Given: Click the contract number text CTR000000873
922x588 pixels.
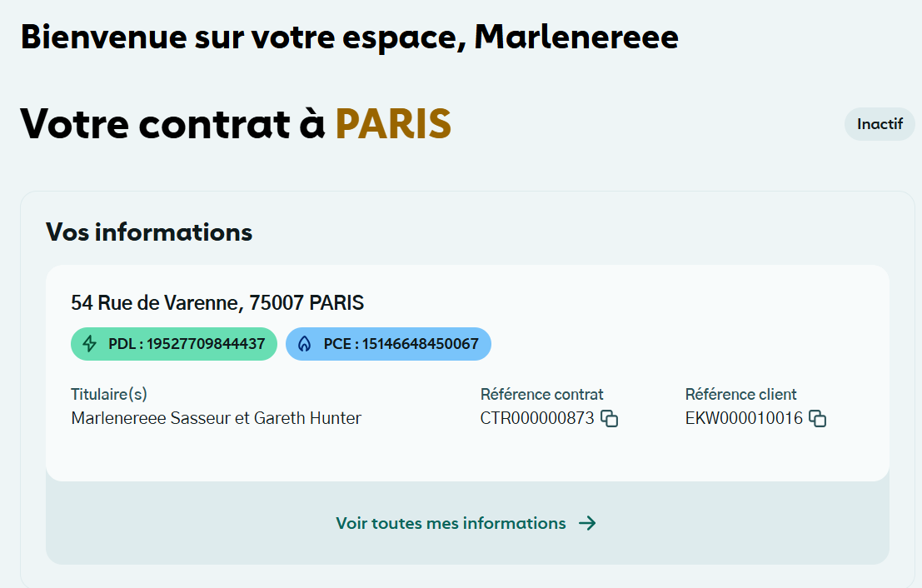Looking at the screenshot, I should pos(537,418).
